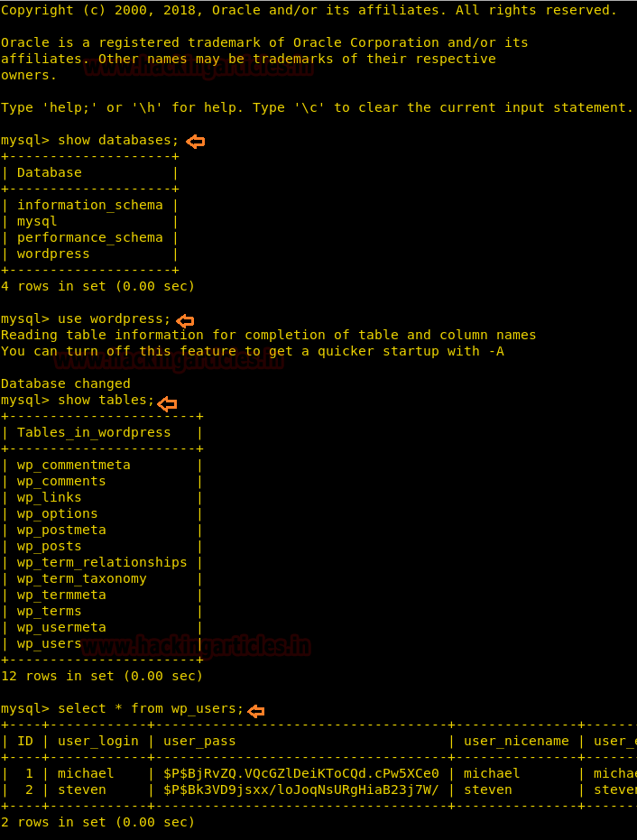Click the performance_schema database row
Image resolution: width=637 pixels, height=840 pixels.
[89, 238]
